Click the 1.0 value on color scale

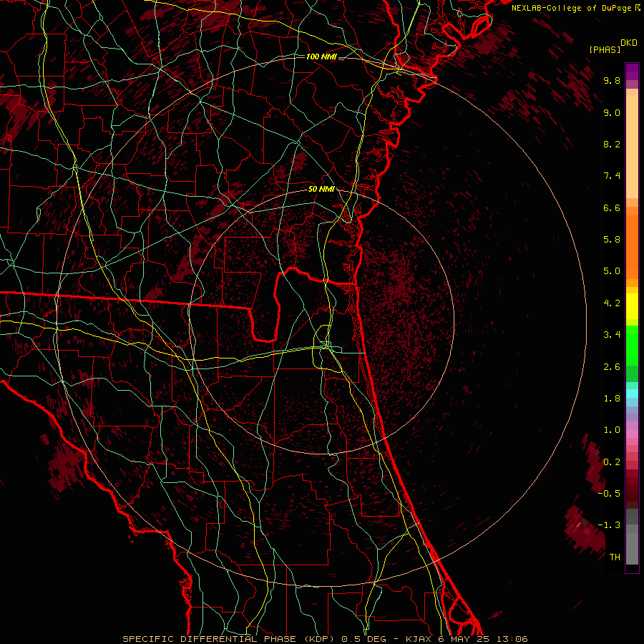coord(612,430)
